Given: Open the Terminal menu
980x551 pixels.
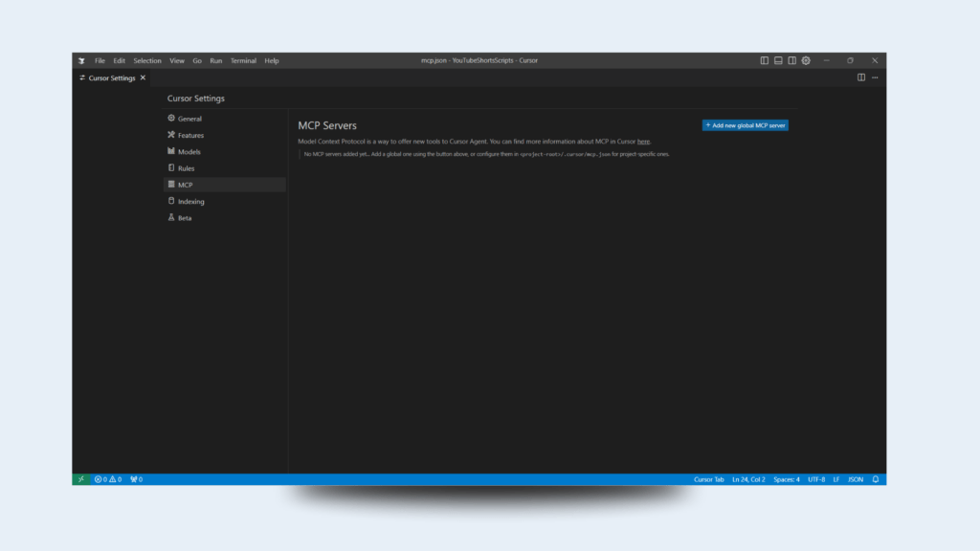Looking at the screenshot, I should 243,60.
